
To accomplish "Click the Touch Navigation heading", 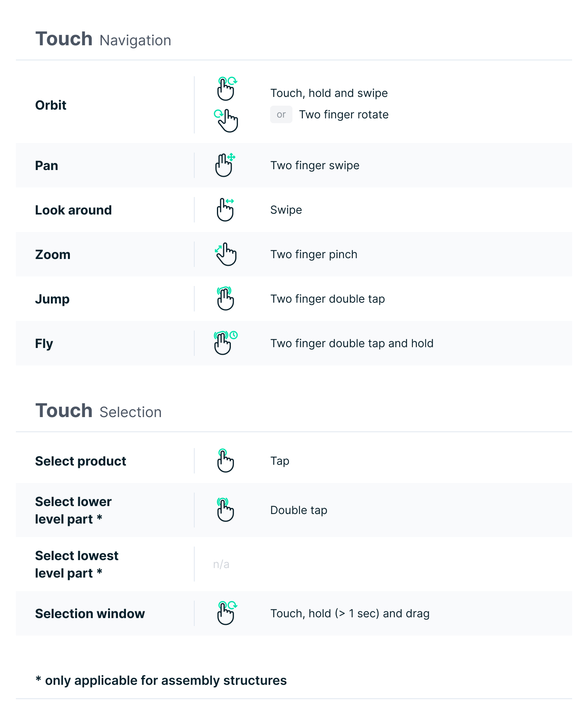I will 103,40.
